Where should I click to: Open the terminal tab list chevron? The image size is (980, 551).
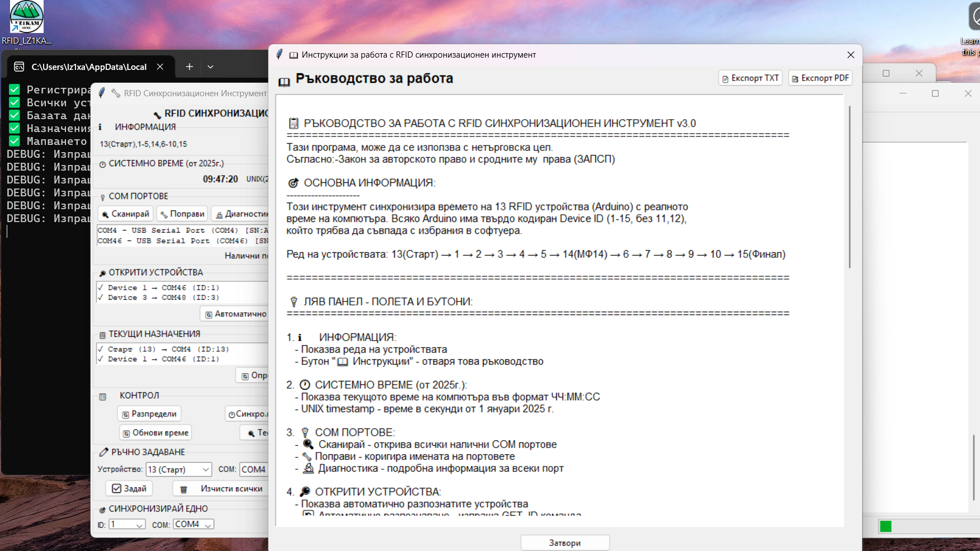(x=210, y=67)
